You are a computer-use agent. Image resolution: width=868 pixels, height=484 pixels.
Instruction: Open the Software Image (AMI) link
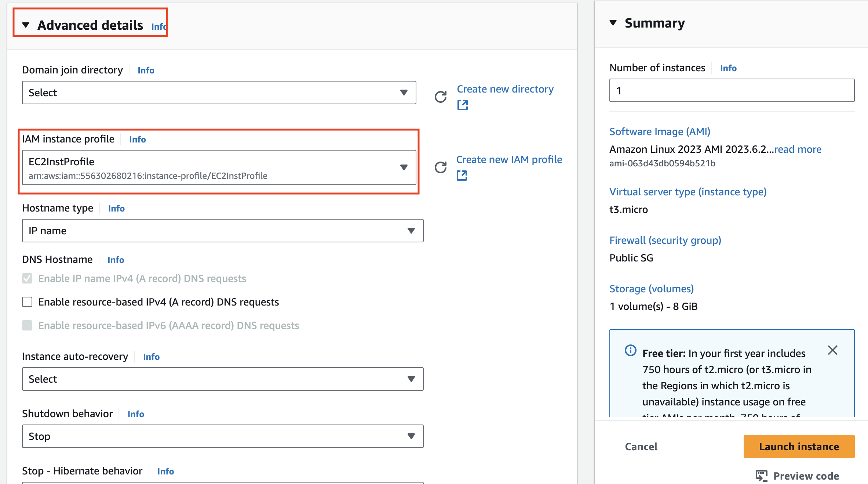660,131
